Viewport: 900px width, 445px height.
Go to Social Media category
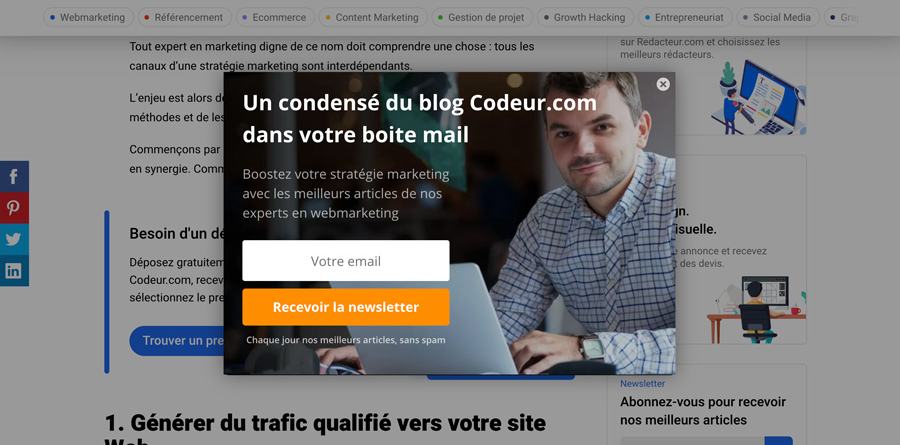pyautogui.click(x=778, y=17)
